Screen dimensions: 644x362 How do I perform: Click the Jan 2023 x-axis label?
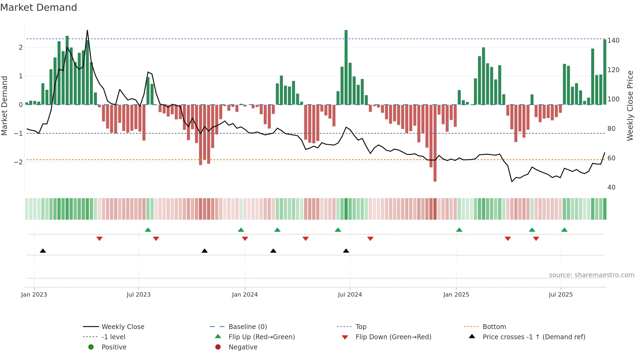point(34,294)
